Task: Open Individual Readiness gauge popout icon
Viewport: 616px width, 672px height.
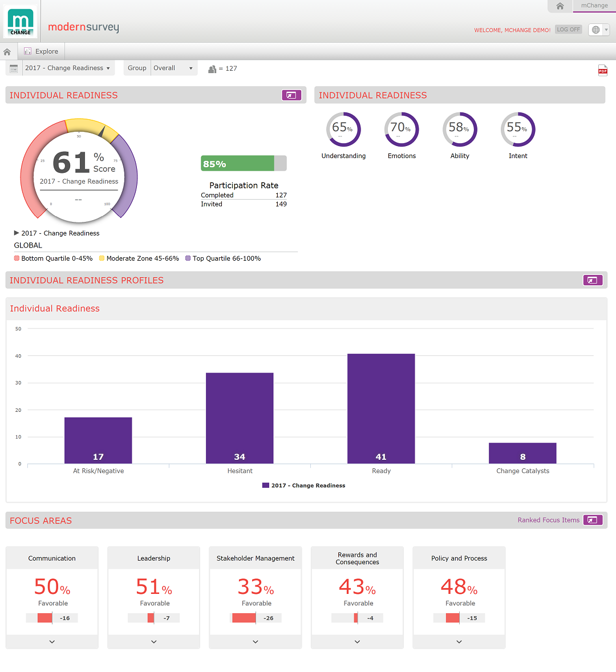Action: (x=291, y=95)
